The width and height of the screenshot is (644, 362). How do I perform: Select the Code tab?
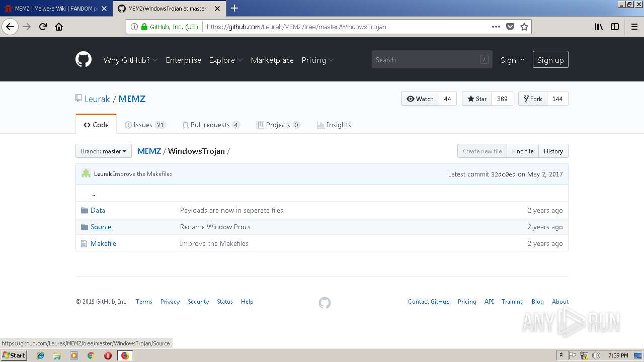point(96,125)
